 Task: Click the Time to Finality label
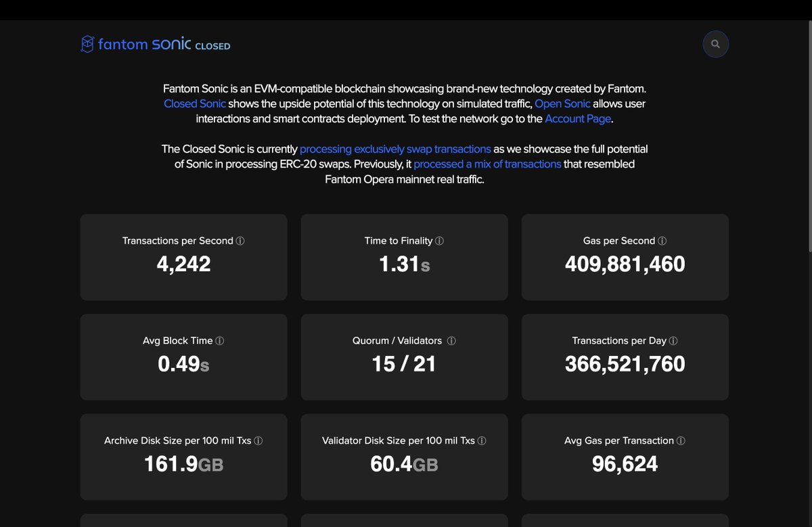399,241
